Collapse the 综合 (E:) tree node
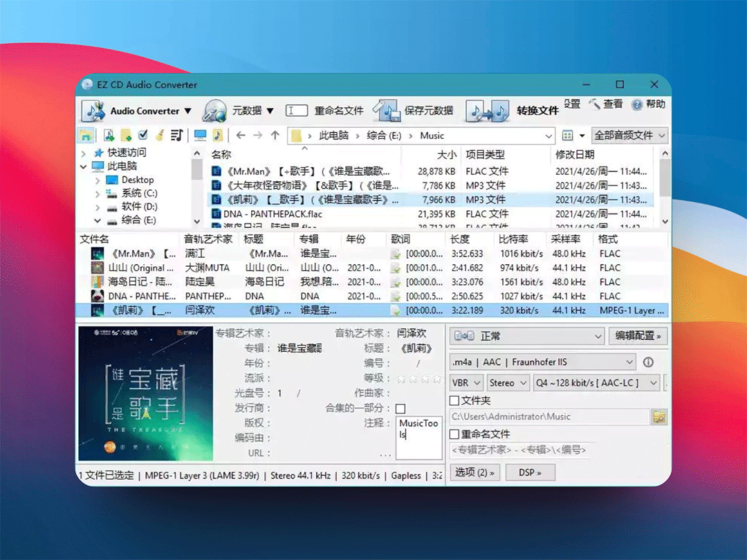The width and height of the screenshot is (747, 560). [98, 221]
